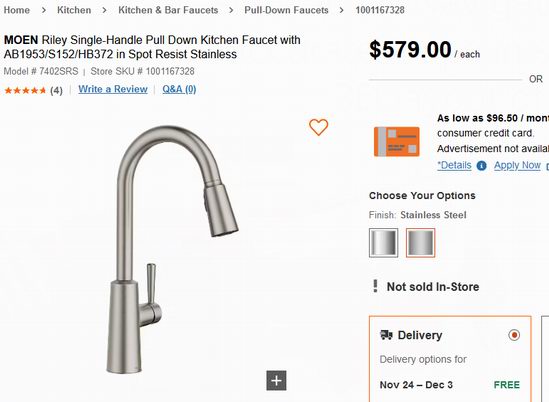Image resolution: width=549 pixels, height=402 pixels.
Task: Click the review count (4)
Action: point(56,91)
